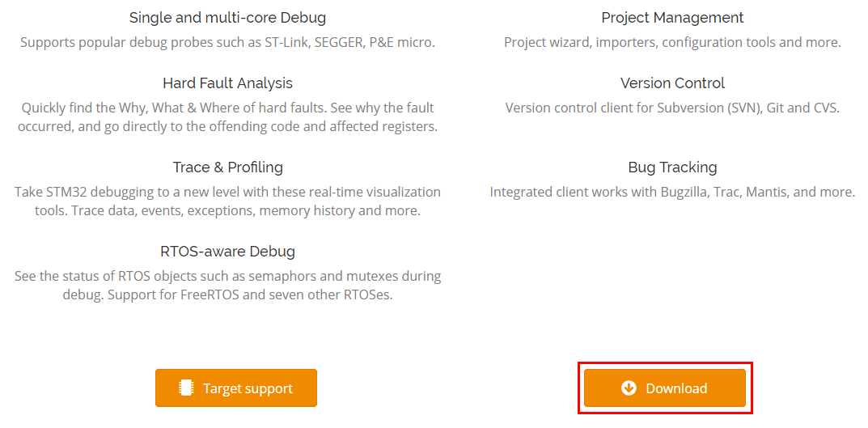Click the Hard Fault Analysis heading
868x428 pixels.
[227, 83]
